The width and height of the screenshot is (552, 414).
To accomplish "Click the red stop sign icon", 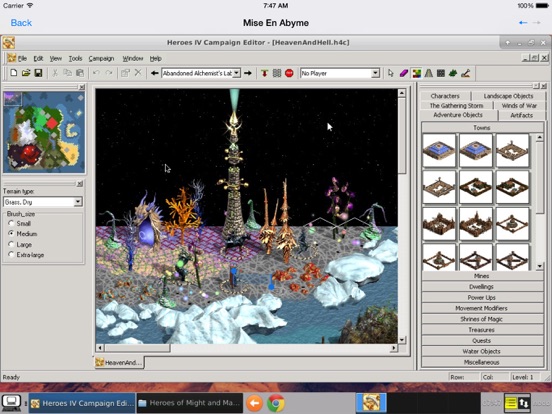I will [x=289, y=73].
